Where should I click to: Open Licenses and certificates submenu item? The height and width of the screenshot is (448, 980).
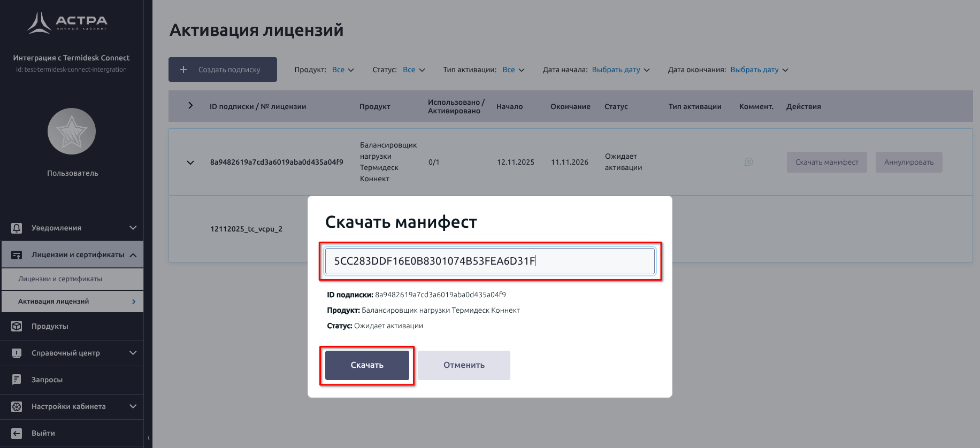72,279
